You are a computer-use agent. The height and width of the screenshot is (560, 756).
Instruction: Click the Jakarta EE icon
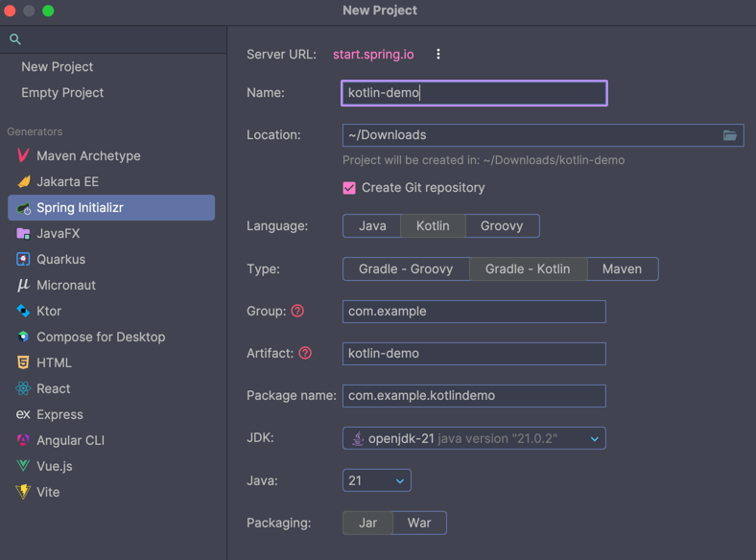tap(24, 181)
